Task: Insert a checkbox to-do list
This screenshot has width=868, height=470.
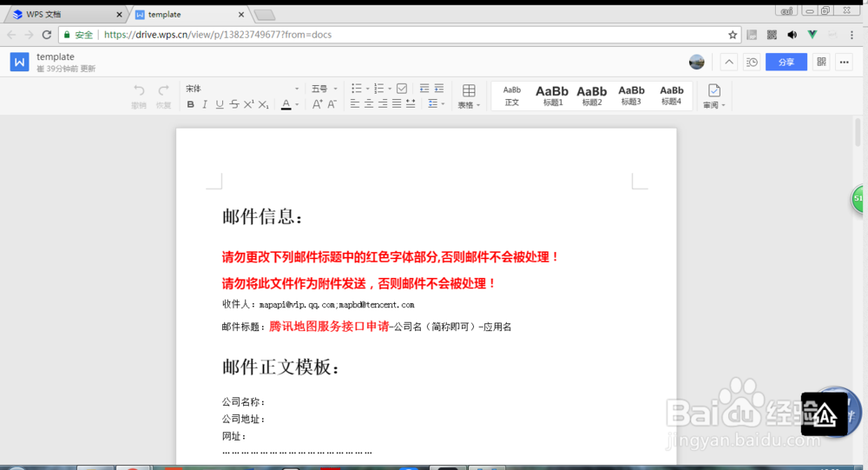Action: click(403, 89)
